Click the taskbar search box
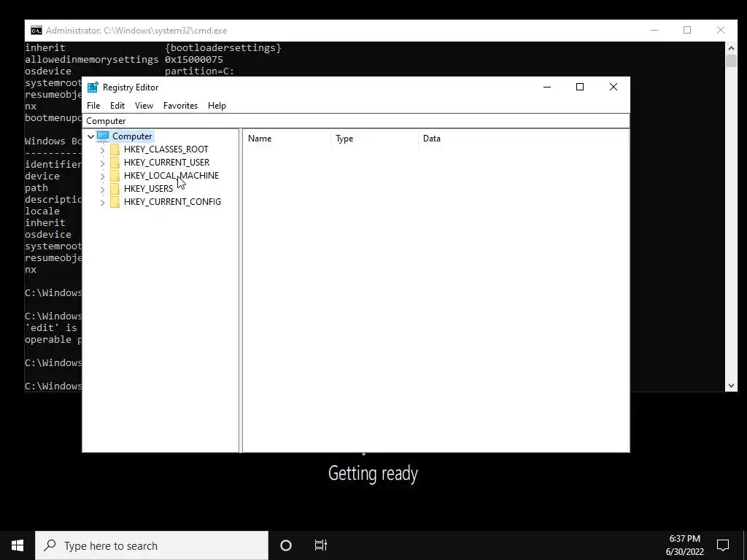747x560 pixels. (152, 545)
